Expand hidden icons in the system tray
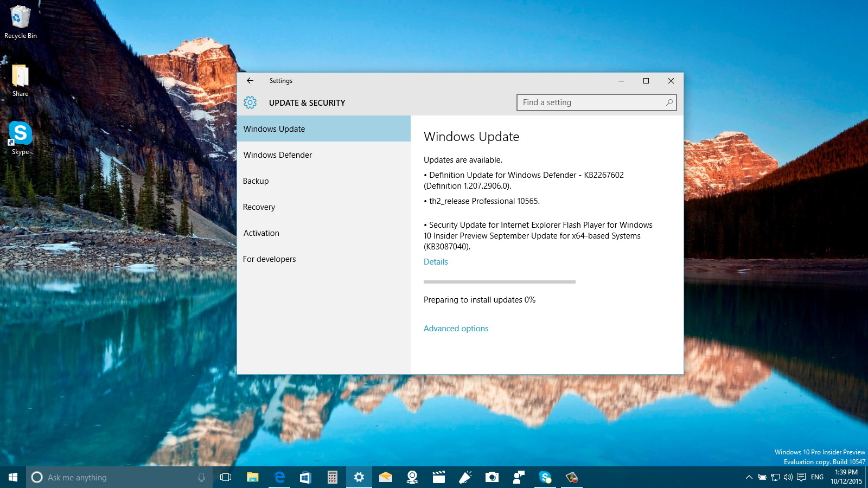 748,477
